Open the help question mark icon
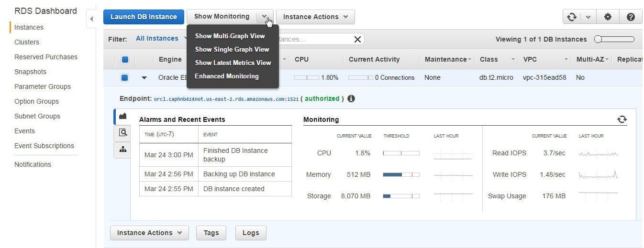 point(631,17)
